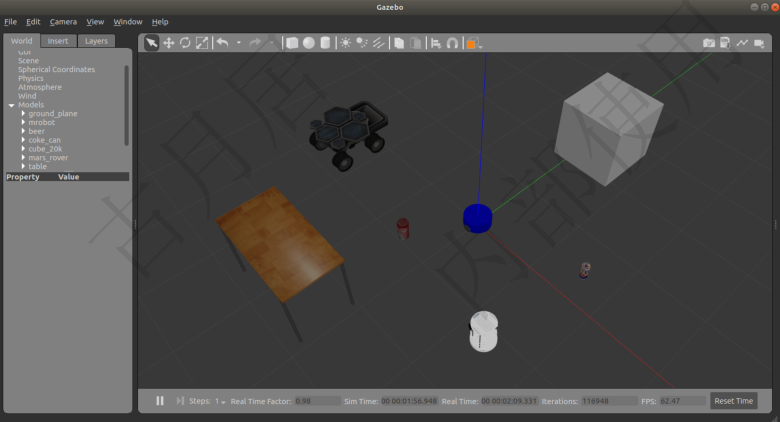This screenshot has height=422, width=780.
Task: Click the Copy icon in toolbar
Action: (x=399, y=43)
